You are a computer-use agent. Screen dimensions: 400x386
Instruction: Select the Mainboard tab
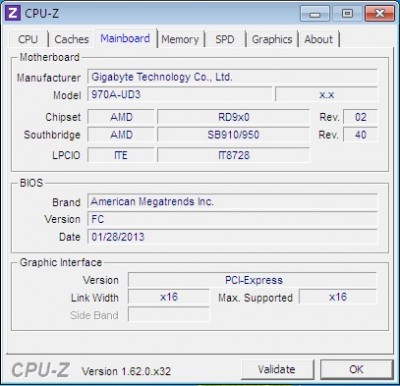pyautogui.click(x=125, y=39)
